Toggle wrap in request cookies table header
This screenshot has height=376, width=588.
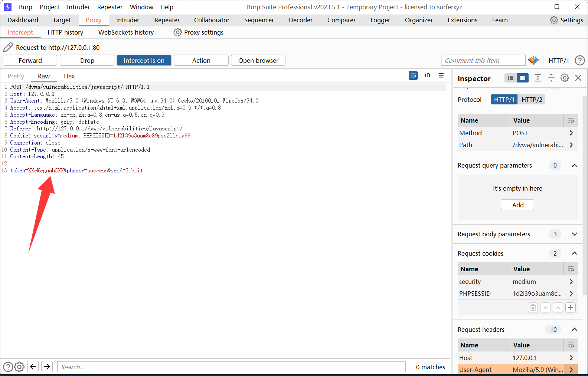[571, 269]
